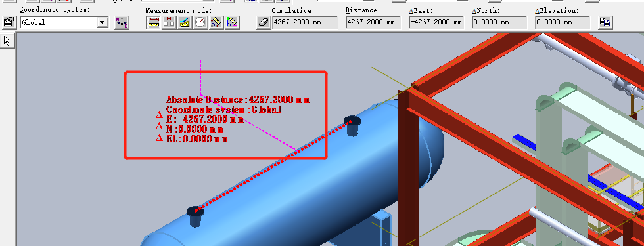Screen dimensions: 644x246
Task: Click the Cumulative value field
Action: pos(305,22)
